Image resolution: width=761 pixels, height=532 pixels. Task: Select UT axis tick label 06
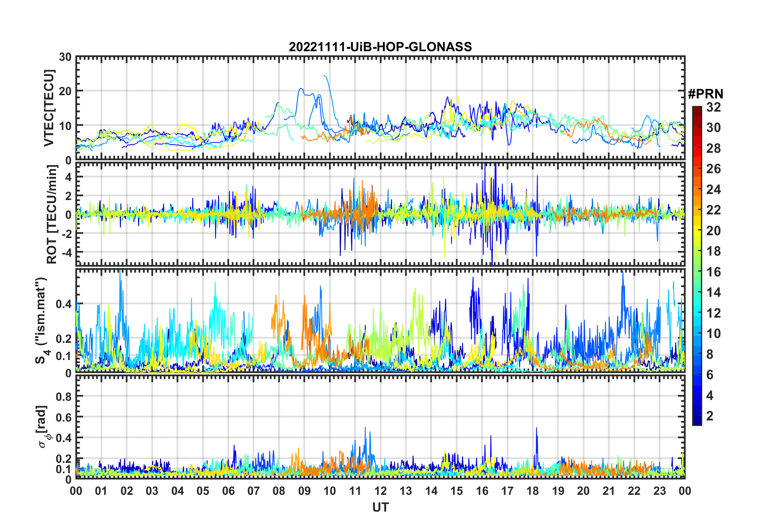[228, 491]
